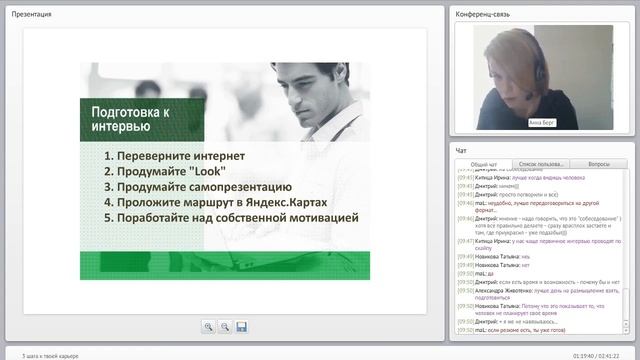The image size is (640, 360).
Task: Select slide line Поработайте над собственной мотивацией
Action: point(231,218)
